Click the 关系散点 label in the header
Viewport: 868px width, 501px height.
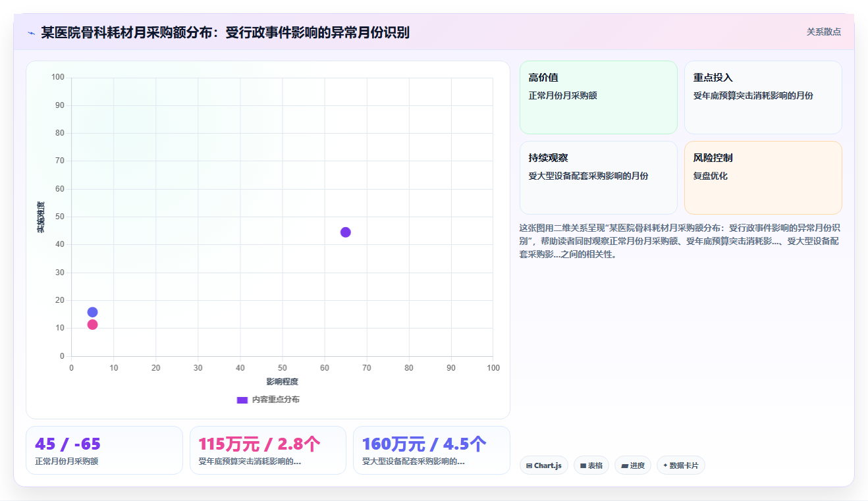pyautogui.click(x=824, y=32)
